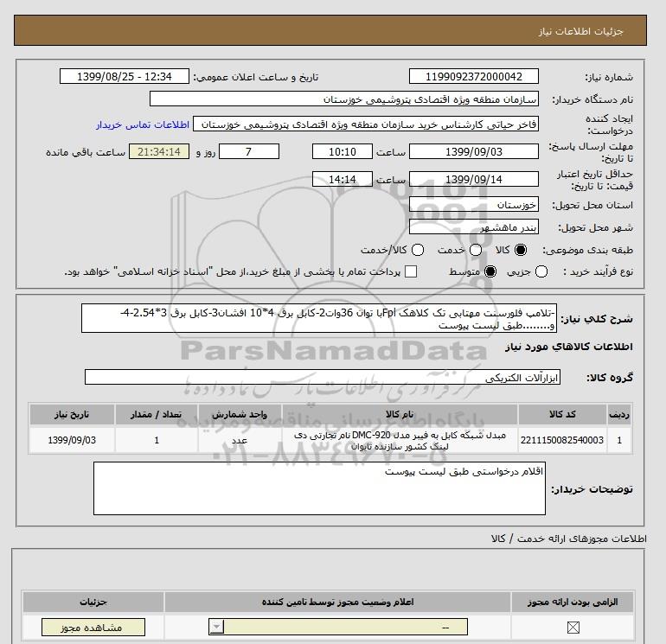Click the DMC-920 product name cell

(400, 440)
